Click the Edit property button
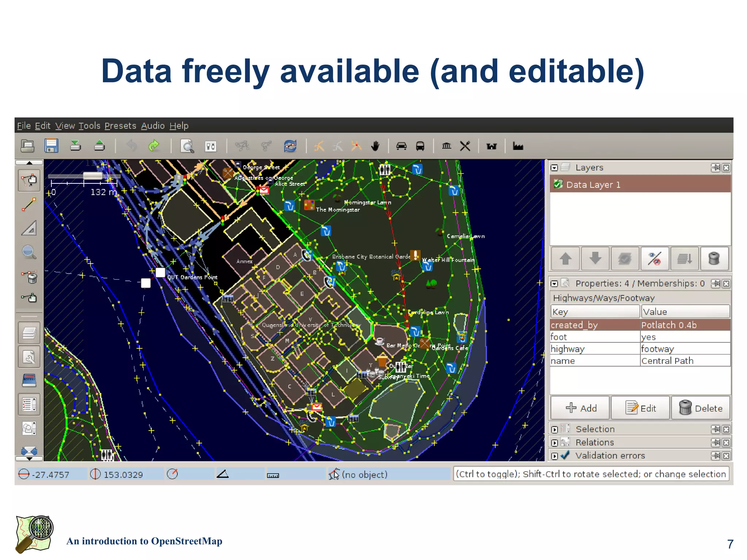The width and height of the screenshot is (747, 560). (x=641, y=408)
